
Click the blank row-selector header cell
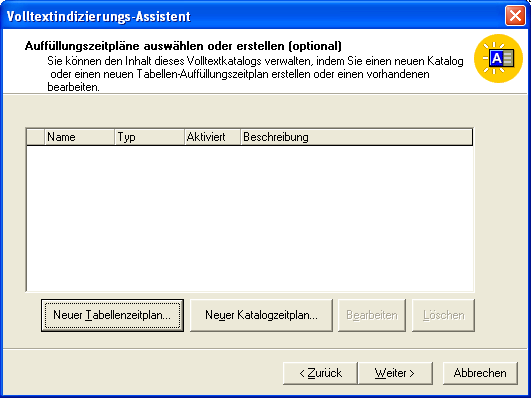point(36,137)
